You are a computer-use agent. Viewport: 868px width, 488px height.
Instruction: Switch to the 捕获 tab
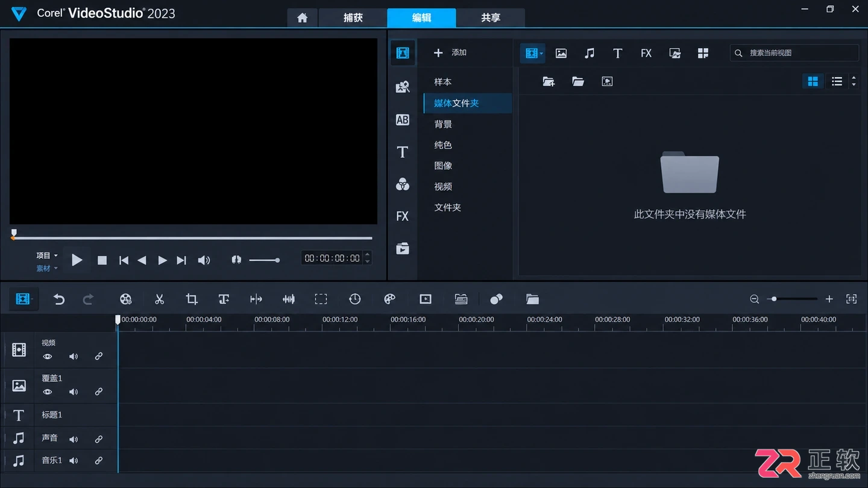[x=353, y=18]
